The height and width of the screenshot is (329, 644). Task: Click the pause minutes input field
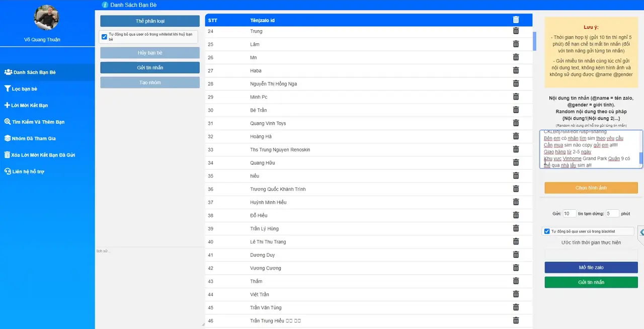612,213
